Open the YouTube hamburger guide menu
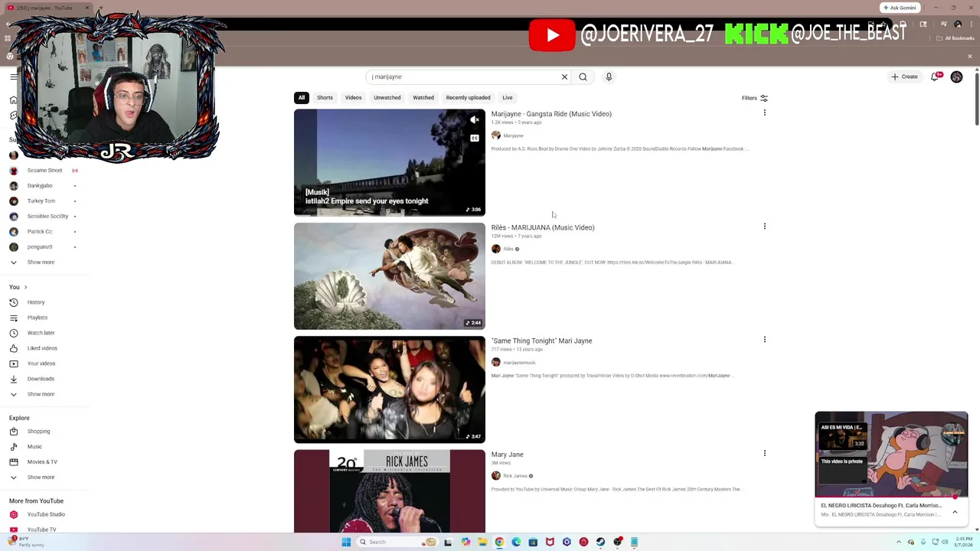 (13, 77)
